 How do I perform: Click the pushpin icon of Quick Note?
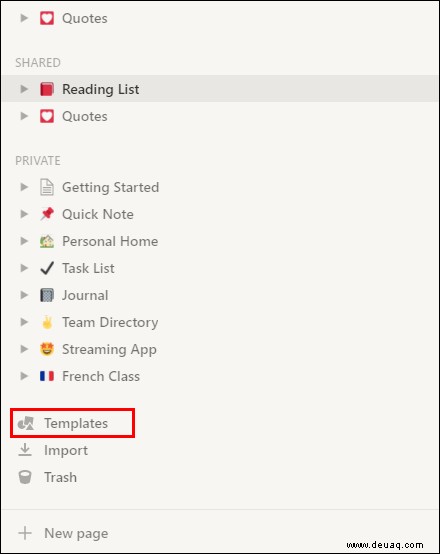click(47, 214)
